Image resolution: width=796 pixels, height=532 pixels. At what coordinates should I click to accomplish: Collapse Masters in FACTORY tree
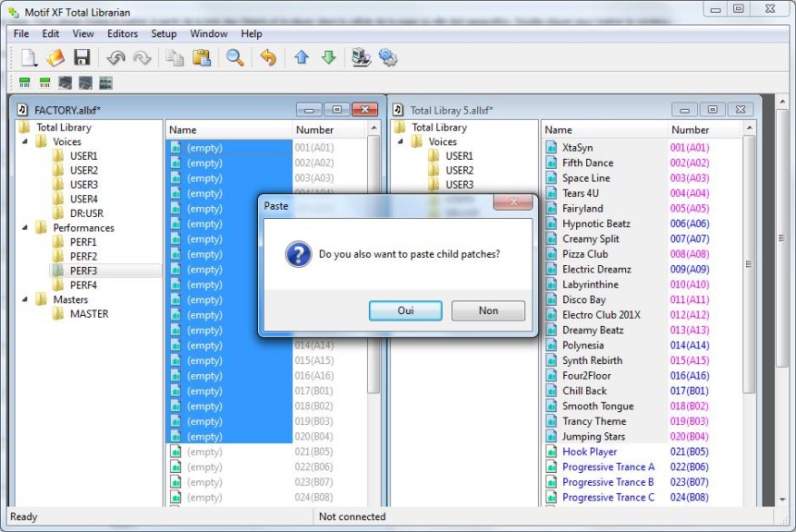25,300
